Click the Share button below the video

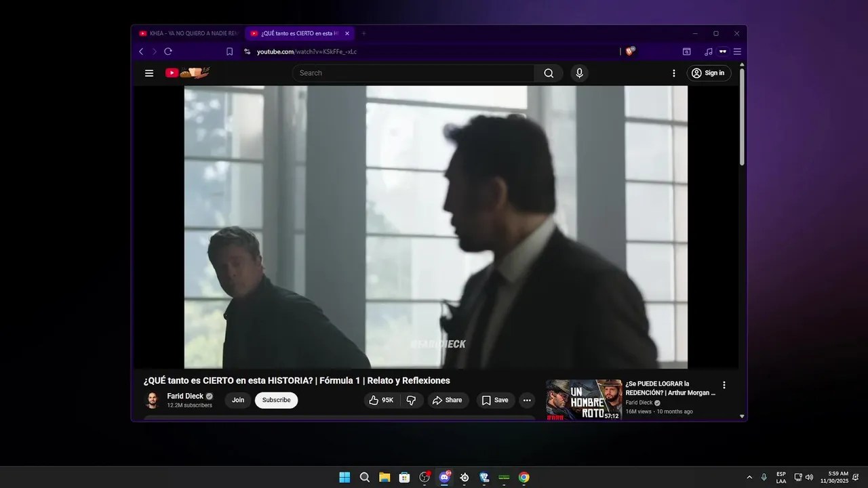[448, 401]
